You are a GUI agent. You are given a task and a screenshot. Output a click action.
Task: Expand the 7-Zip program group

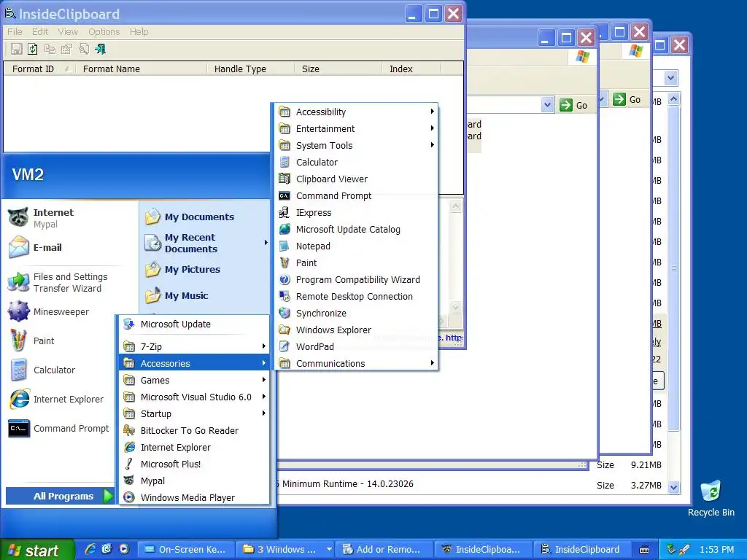pos(194,346)
